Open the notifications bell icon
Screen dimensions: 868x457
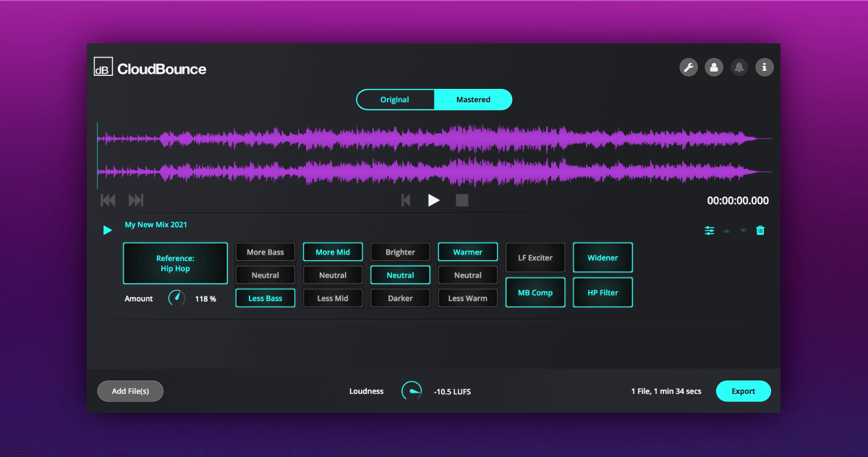739,67
